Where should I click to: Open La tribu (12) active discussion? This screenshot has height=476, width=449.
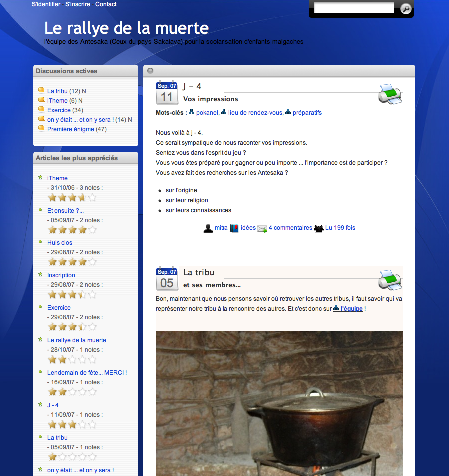pos(57,91)
